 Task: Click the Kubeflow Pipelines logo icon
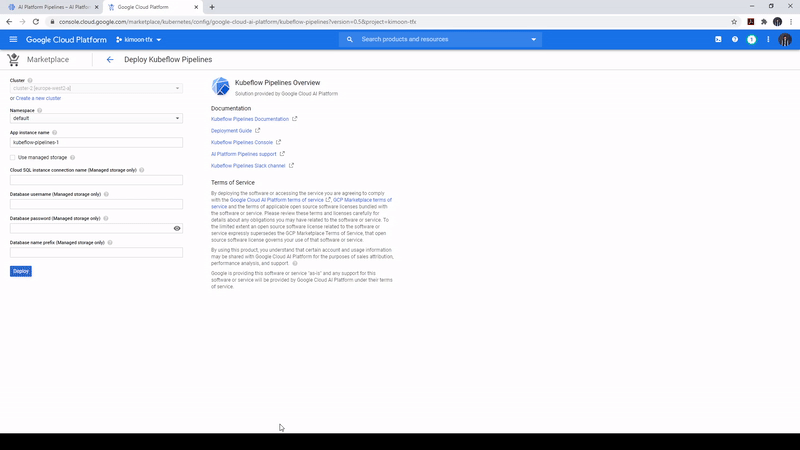tap(220, 86)
